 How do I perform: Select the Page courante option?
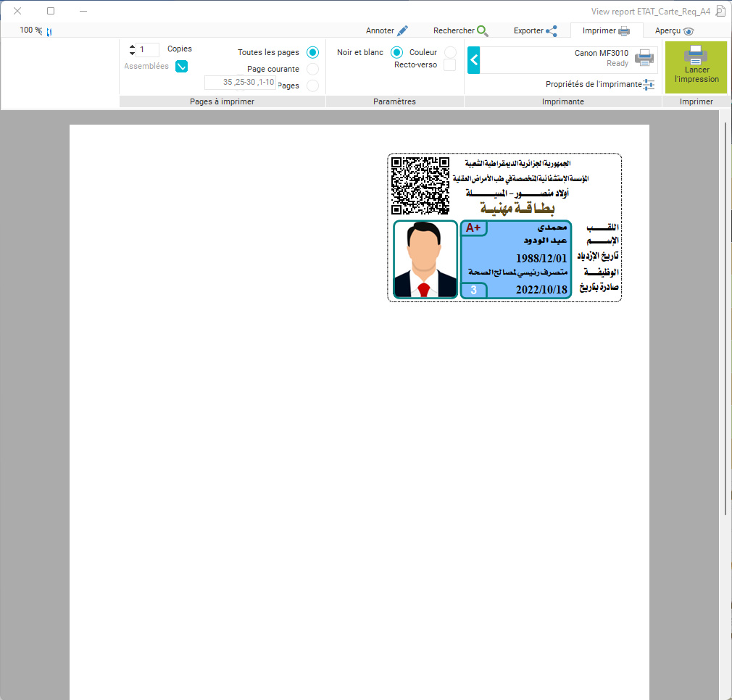(312, 69)
